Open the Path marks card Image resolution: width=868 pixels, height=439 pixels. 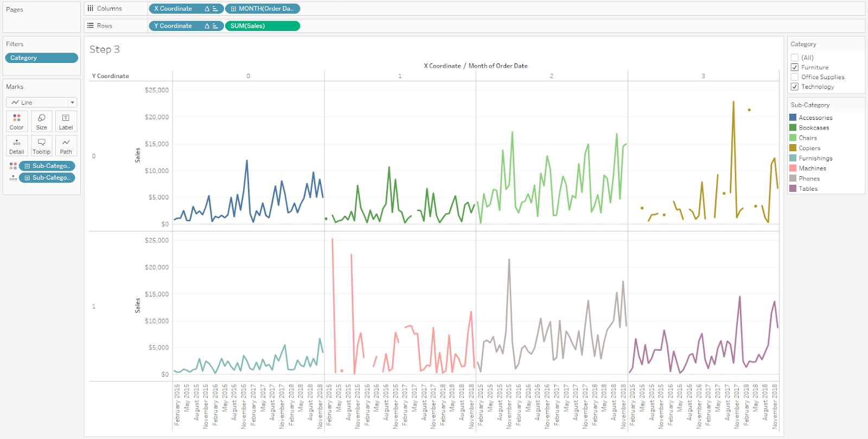point(66,146)
